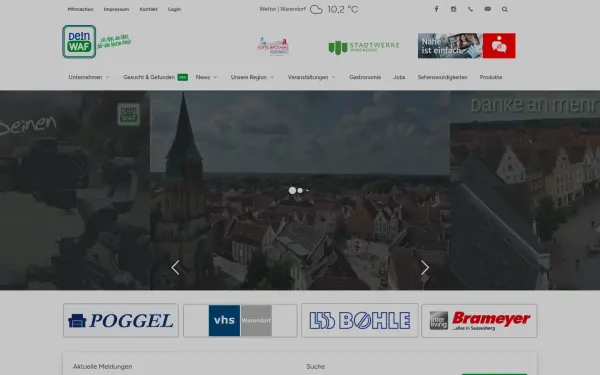Viewport: 600px width, 375px height.
Task: Open the Instagram icon link
Action: (453, 9)
